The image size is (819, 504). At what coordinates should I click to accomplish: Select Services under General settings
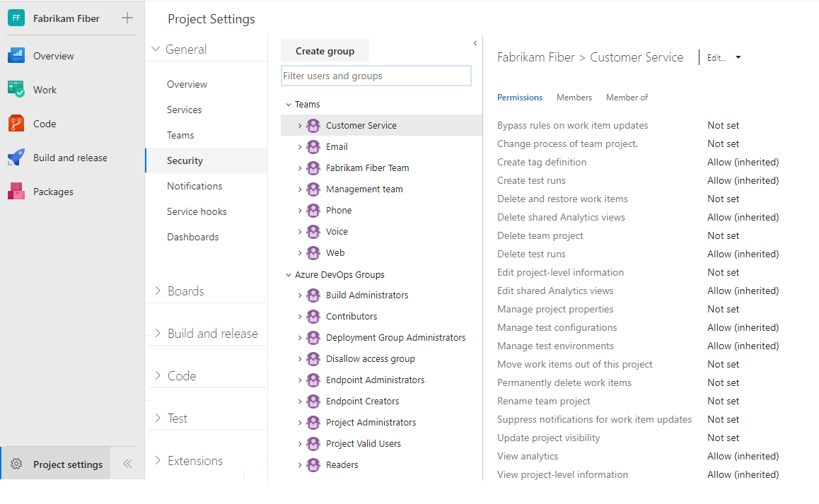(x=185, y=110)
